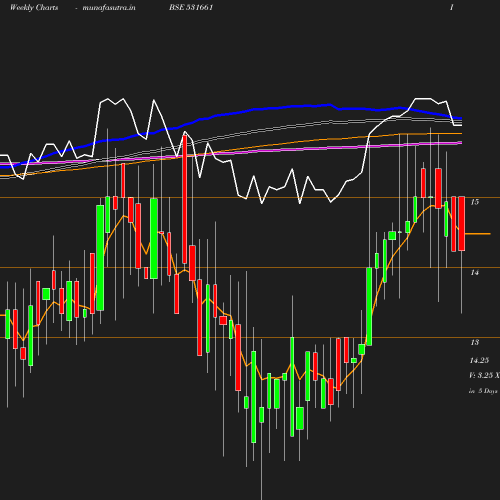The height and width of the screenshot is (500, 500).
Task: Click the 'V: 3.25 X' volume text
Action: pyautogui.click(x=484, y=375)
